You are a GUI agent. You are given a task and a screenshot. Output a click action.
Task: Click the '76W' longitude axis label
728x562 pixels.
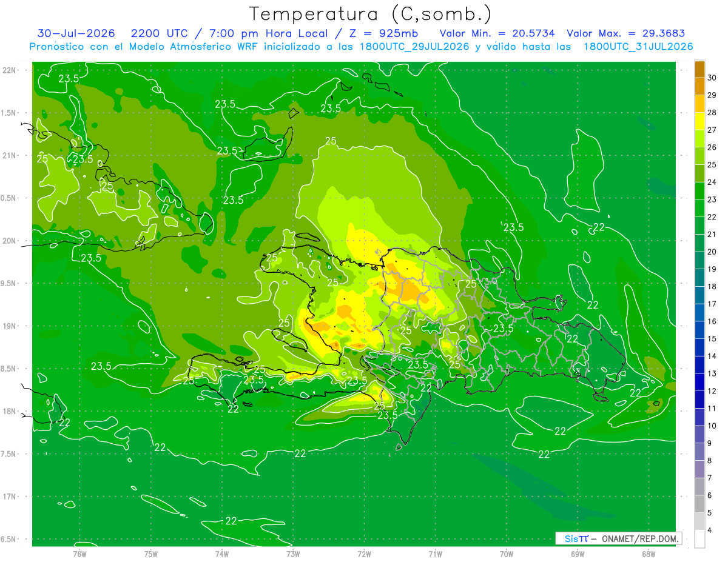pos(79,554)
